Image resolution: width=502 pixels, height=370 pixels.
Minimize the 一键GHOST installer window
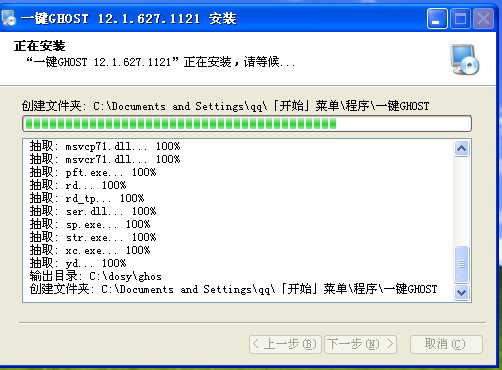pyautogui.click(x=437, y=19)
